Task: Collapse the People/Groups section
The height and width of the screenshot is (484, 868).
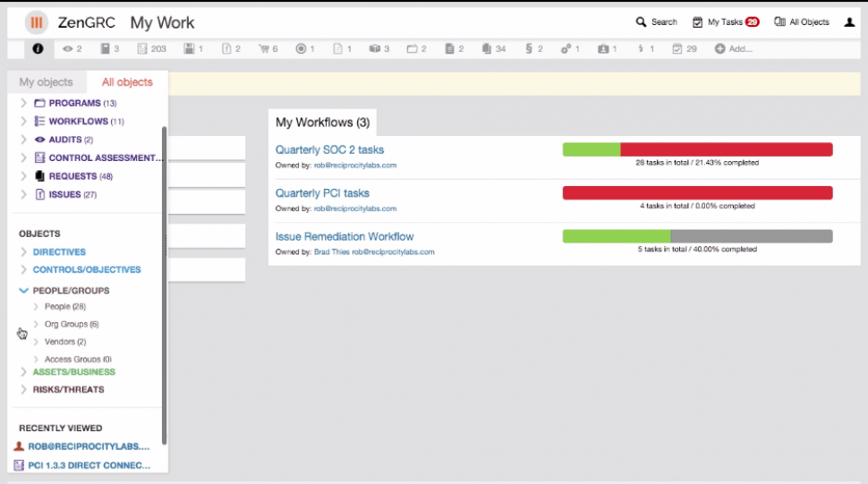Action: (x=24, y=291)
